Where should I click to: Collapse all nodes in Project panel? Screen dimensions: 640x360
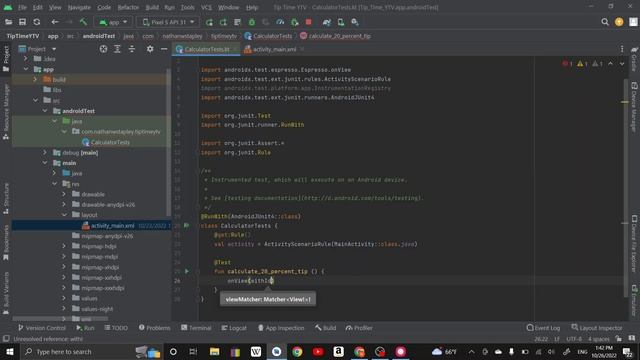coord(132,49)
